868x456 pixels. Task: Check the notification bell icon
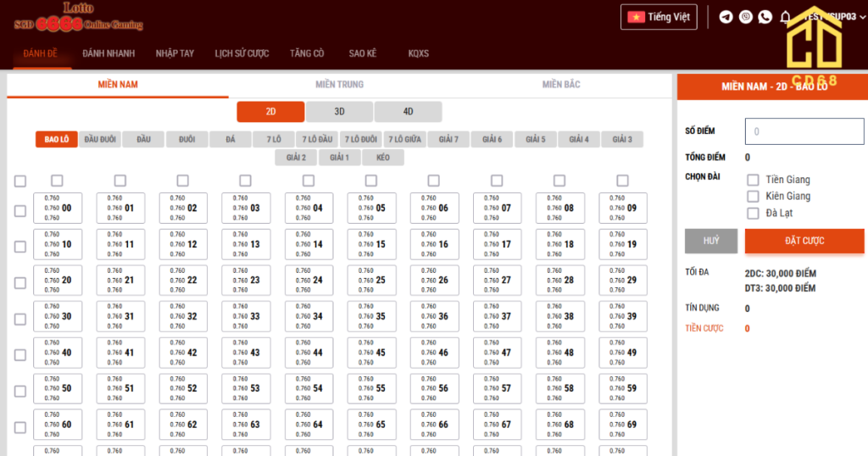785,17
